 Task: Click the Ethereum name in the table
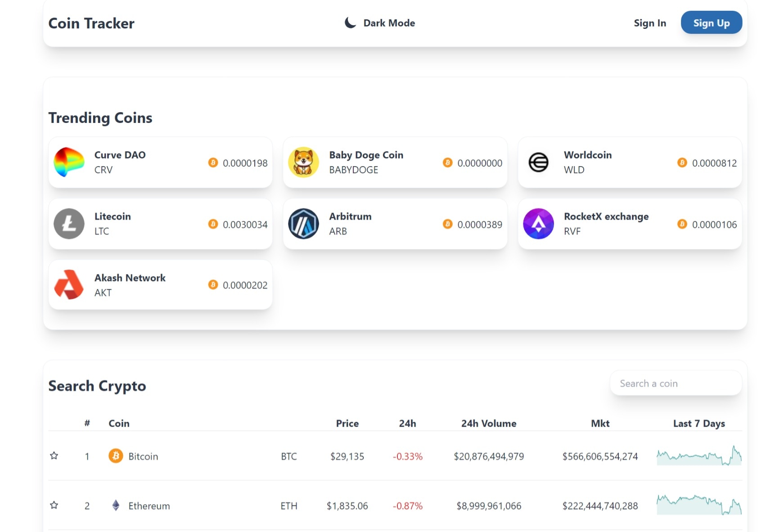tap(149, 506)
